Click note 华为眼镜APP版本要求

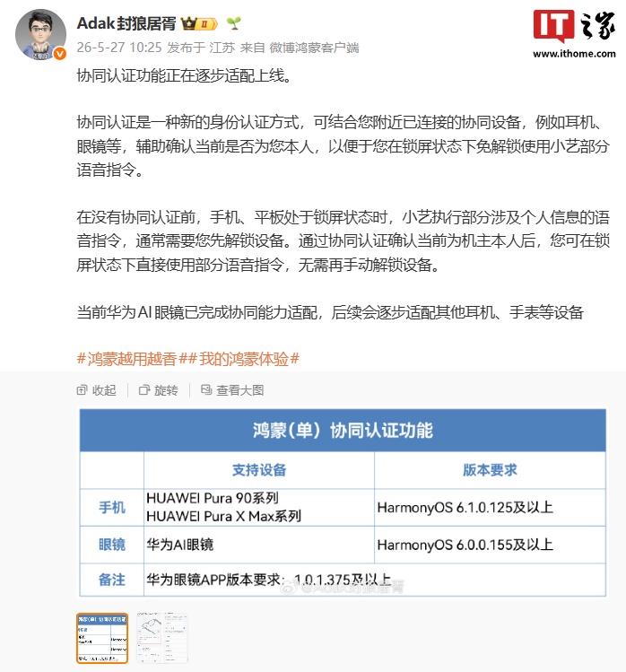pos(213,580)
